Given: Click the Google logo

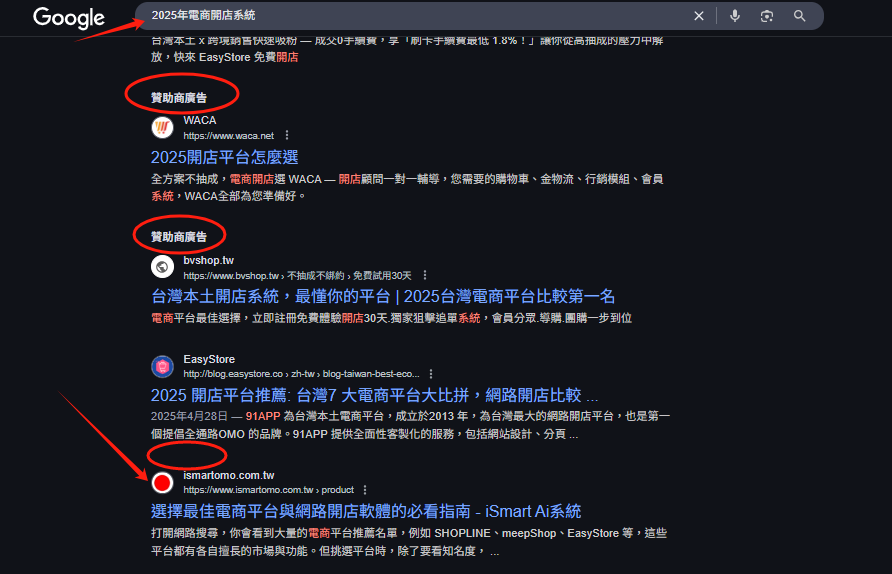Looking at the screenshot, I should pyautogui.click(x=69, y=18).
